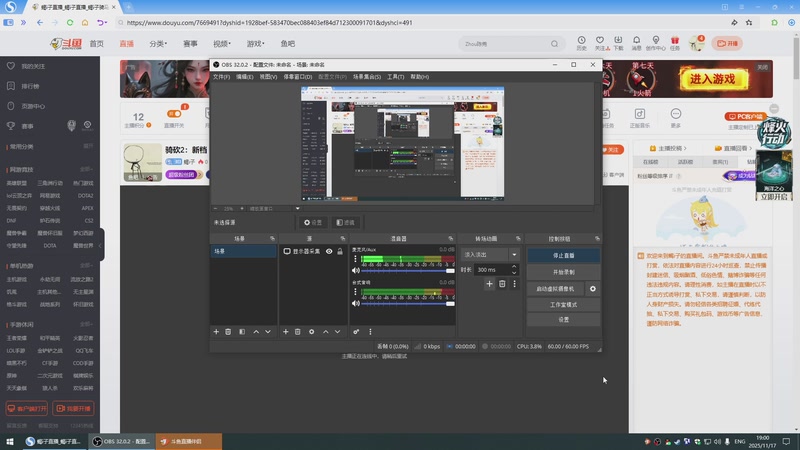
Task: Remove the scene transition with trash icon
Action: (502, 284)
